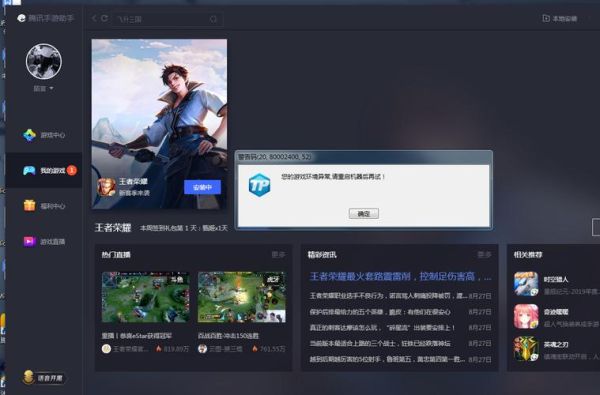600x395 pixels.
Task: Open the blue headline 王者荣耀最火套路
Action: [x=400, y=276]
